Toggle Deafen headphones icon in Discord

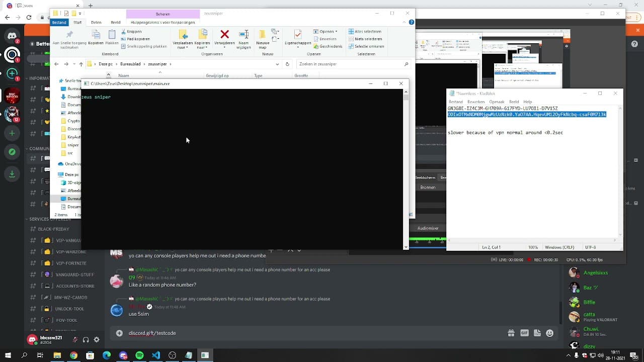point(86,340)
